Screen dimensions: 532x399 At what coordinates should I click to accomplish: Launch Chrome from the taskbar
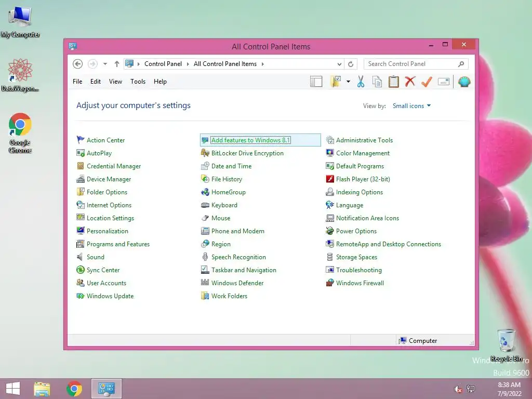point(74,389)
